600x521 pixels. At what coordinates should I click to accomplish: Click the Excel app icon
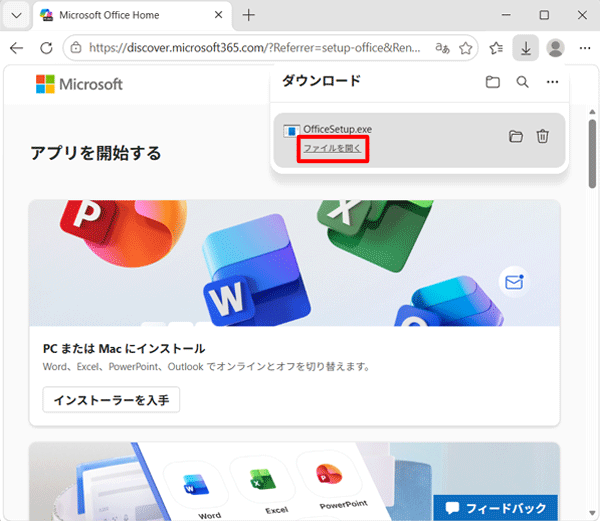coord(262,480)
